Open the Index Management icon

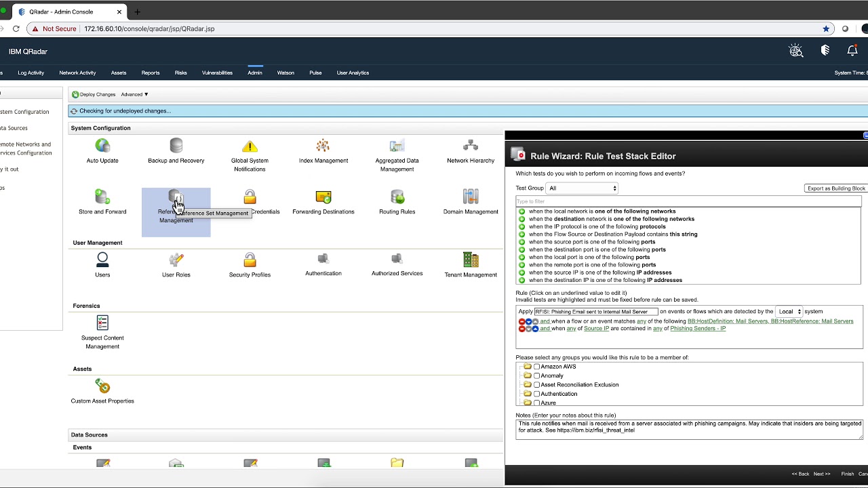click(x=323, y=146)
